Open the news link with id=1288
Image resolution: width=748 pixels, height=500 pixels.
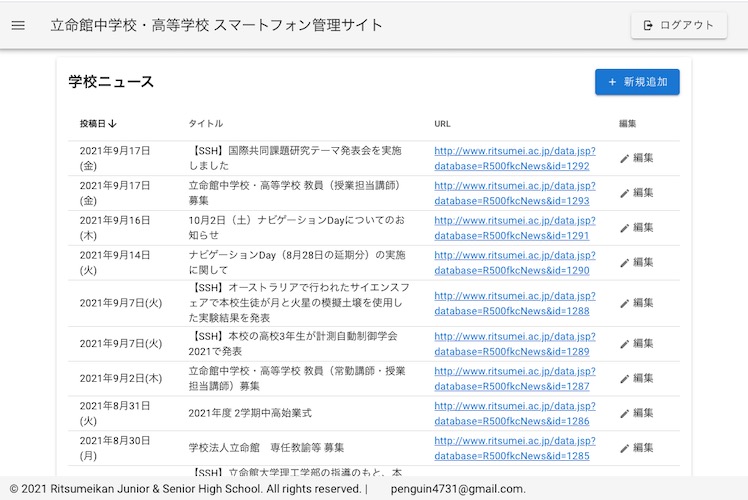(514, 303)
